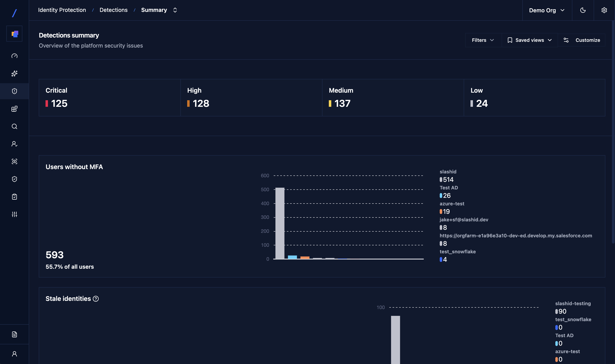The image size is (615, 364).
Task: Expand the Demo Org organization dropdown
Action: (547, 10)
